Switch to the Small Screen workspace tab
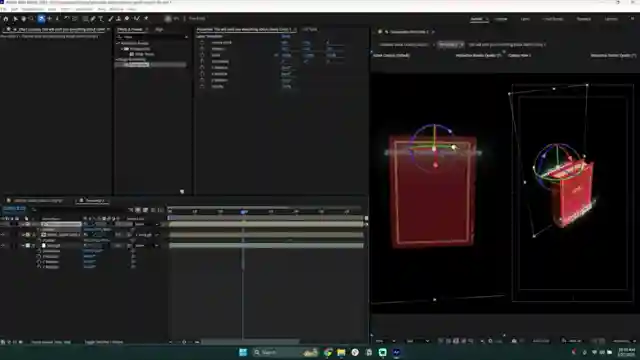 pos(553,19)
